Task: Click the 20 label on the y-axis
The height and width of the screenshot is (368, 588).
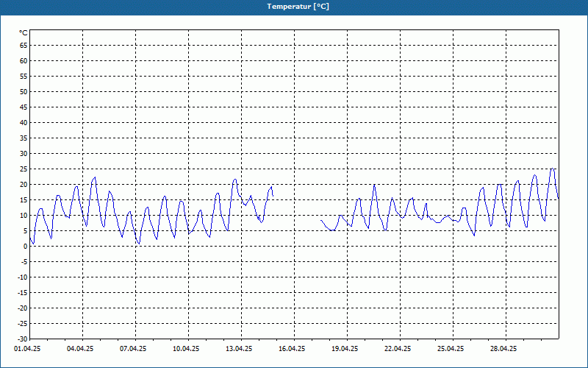Action: pyautogui.click(x=24, y=185)
